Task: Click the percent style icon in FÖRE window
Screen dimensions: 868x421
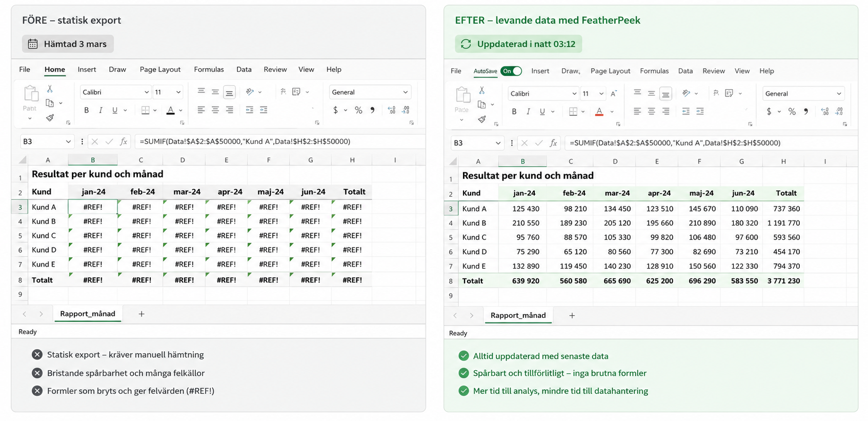Action: 358,110
